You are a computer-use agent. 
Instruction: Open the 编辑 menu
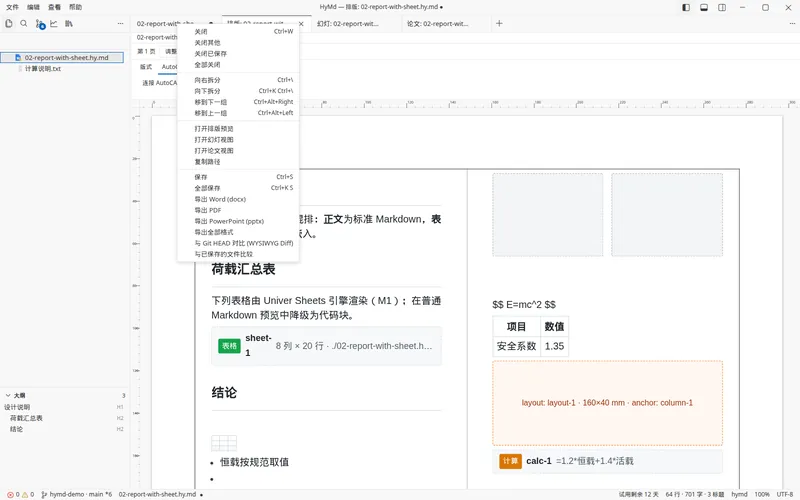[x=33, y=7]
